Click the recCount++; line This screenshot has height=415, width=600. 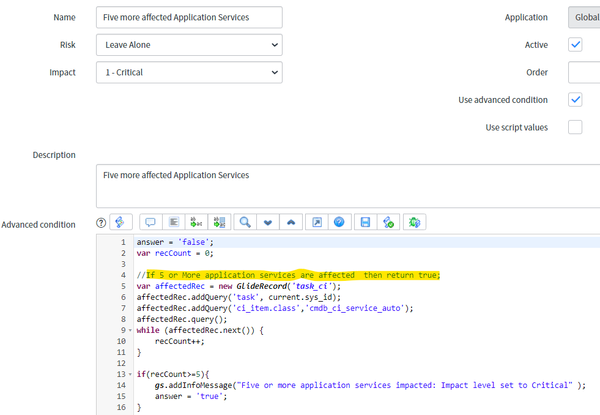pyautogui.click(x=179, y=341)
